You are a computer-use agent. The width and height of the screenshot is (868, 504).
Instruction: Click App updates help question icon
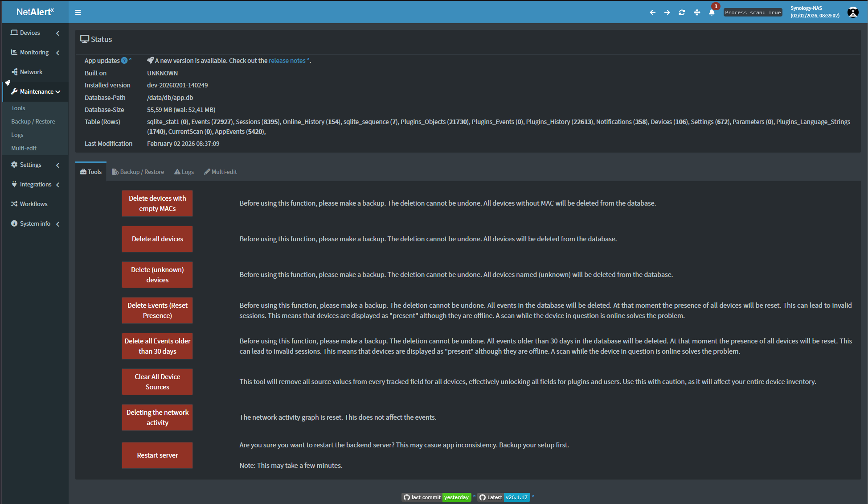click(124, 61)
